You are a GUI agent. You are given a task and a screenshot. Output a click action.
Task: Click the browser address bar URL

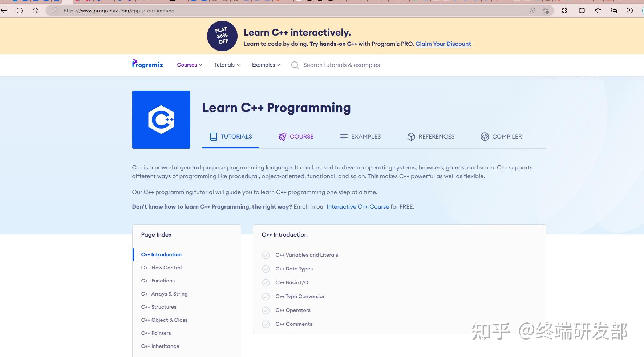pyautogui.click(x=119, y=11)
